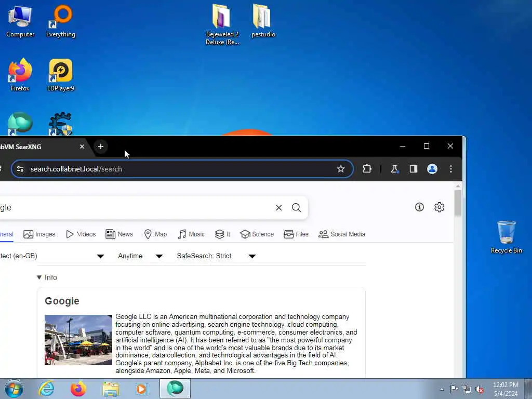Viewport: 532px width, 399px height.
Task: Switch to the Videos category
Action: 81,234
